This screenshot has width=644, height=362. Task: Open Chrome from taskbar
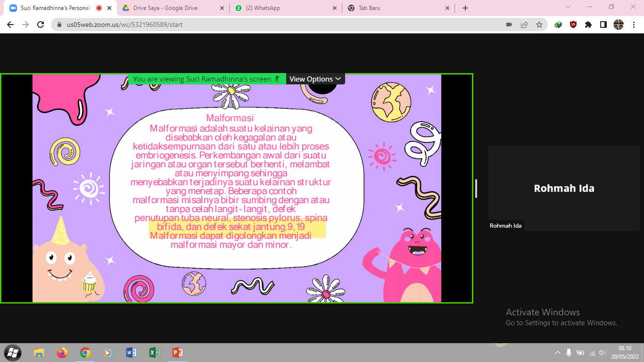click(x=85, y=353)
